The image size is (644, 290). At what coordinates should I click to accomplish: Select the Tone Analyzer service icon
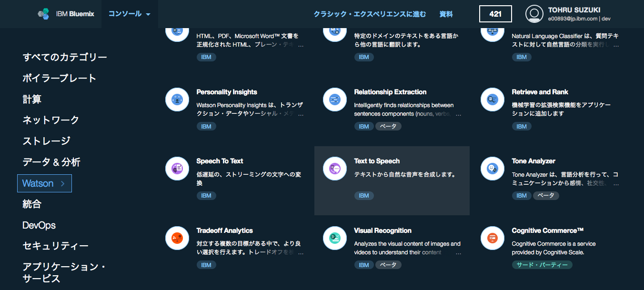pos(492,169)
